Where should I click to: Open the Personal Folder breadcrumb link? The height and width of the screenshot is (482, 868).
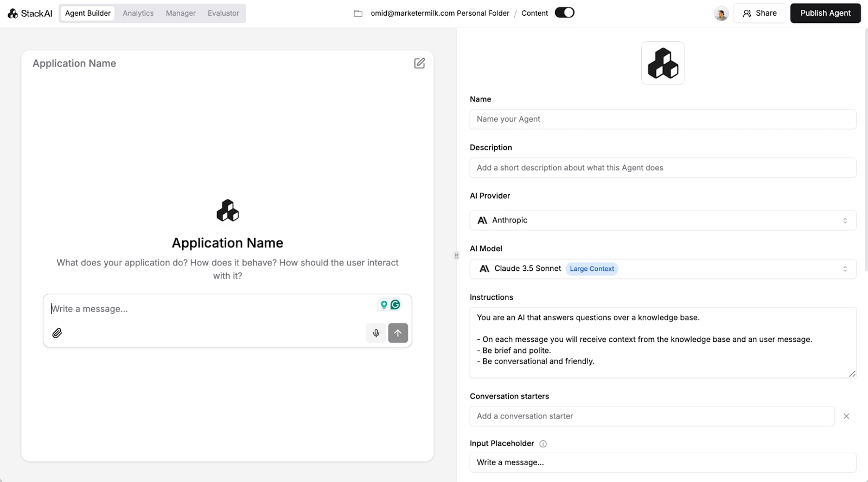pos(440,13)
